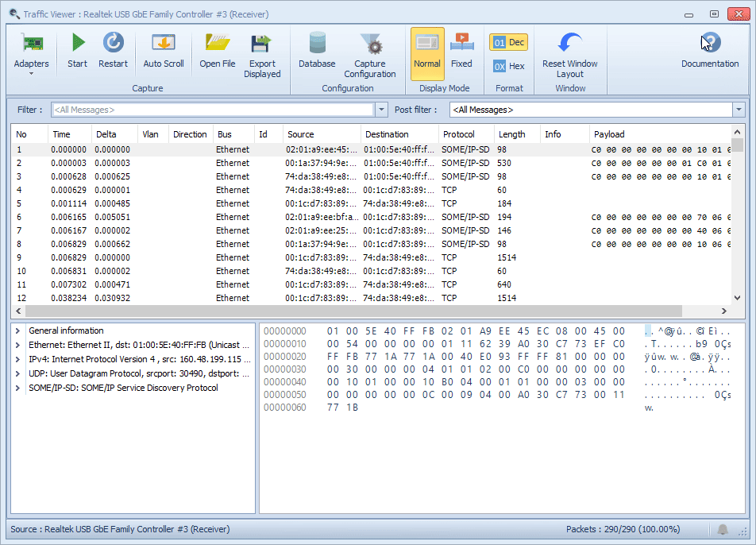
Task: Click hex offset 00000010 in hex view
Action: point(285,344)
